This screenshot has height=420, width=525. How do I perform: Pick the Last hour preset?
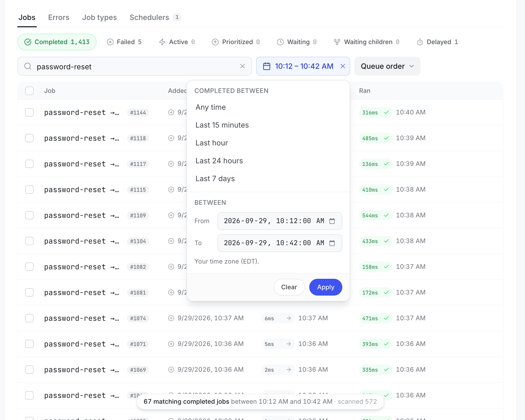pyautogui.click(x=268, y=143)
